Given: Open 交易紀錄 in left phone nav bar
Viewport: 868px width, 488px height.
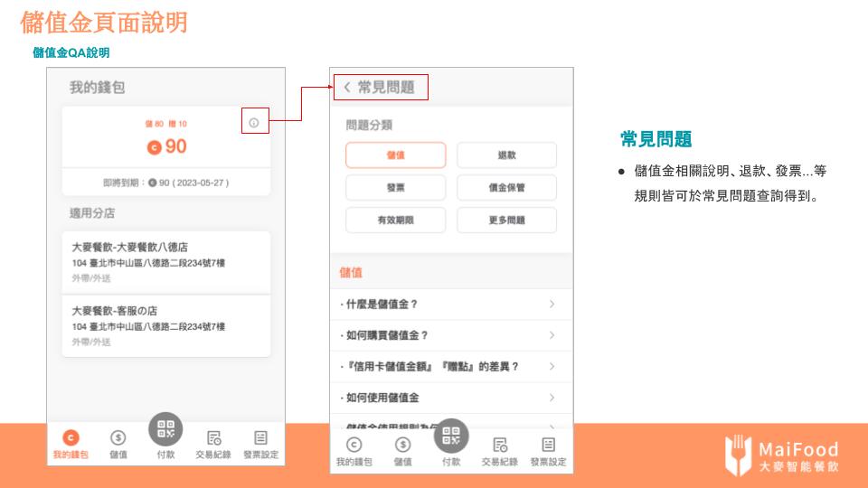Looking at the screenshot, I should 213,444.
